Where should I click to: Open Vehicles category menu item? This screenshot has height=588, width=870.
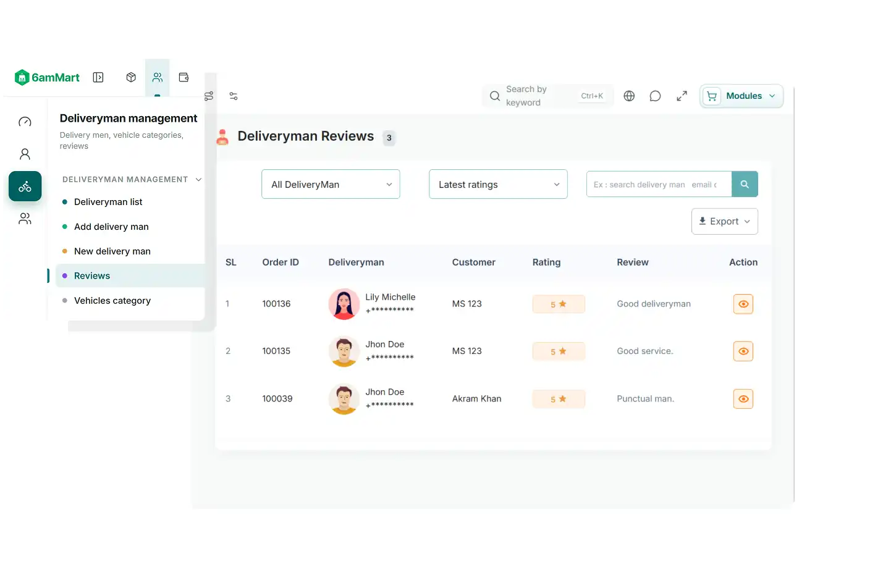point(112,301)
